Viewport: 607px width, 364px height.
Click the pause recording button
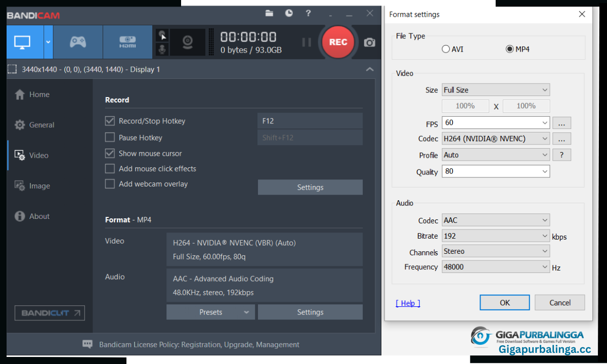click(307, 42)
